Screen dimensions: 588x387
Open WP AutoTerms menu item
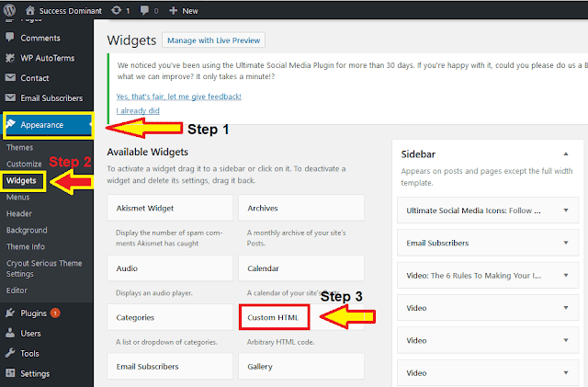point(47,58)
